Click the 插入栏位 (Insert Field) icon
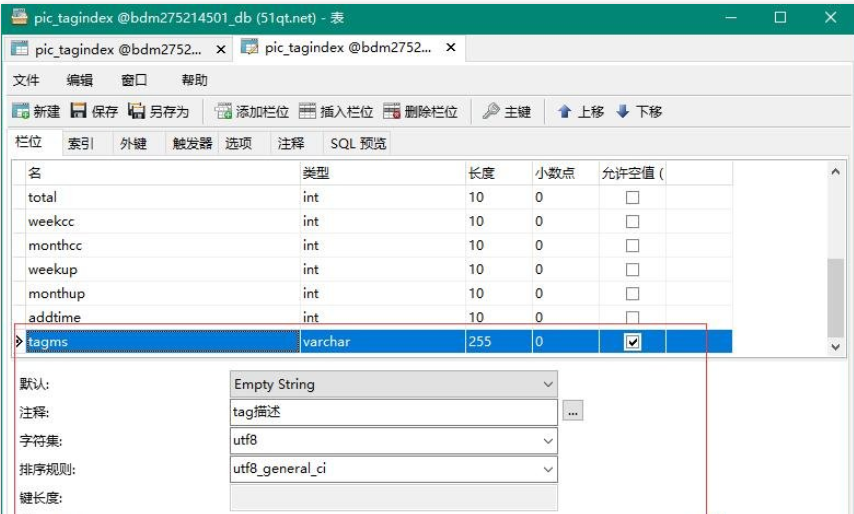The image size is (854, 514). [308, 112]
